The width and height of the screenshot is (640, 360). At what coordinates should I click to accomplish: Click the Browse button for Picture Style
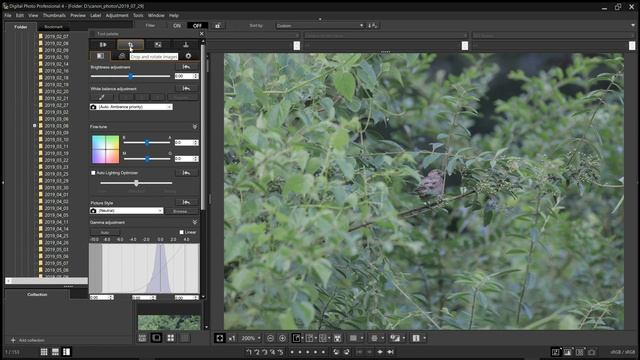pos(180,211)
